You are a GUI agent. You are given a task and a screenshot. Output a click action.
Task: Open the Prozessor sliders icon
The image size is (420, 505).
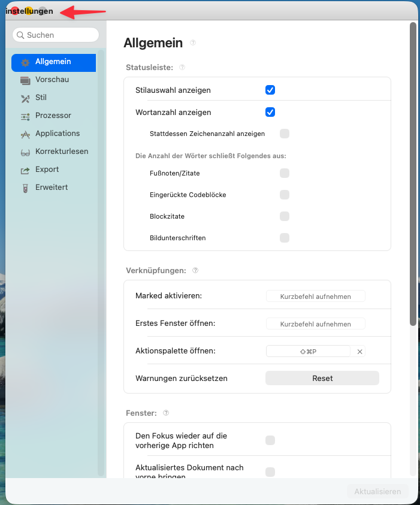tap(25, 117)
